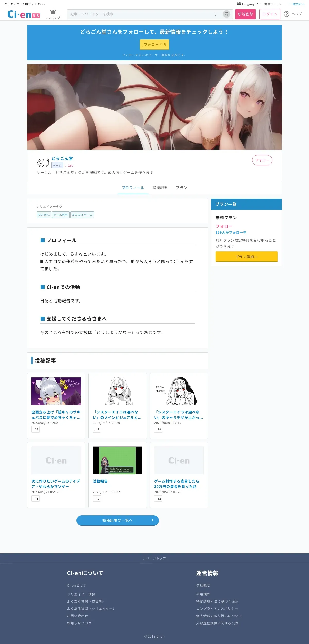Click the 投稿記事の一覧へ button
The height and width of the screenshot is (644, 309).
tap(117, 520)
